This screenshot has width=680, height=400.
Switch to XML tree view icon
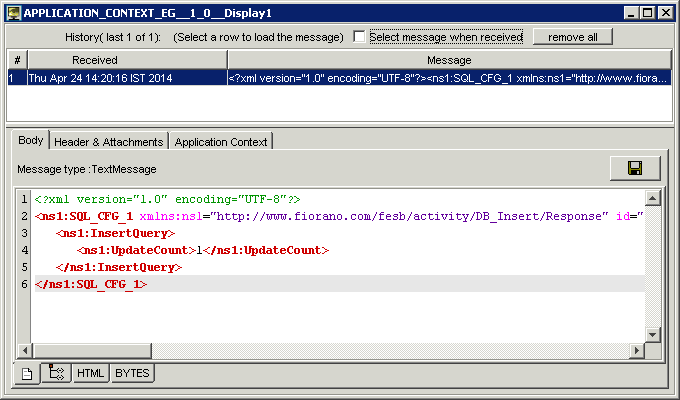click(x=54, y=373)
